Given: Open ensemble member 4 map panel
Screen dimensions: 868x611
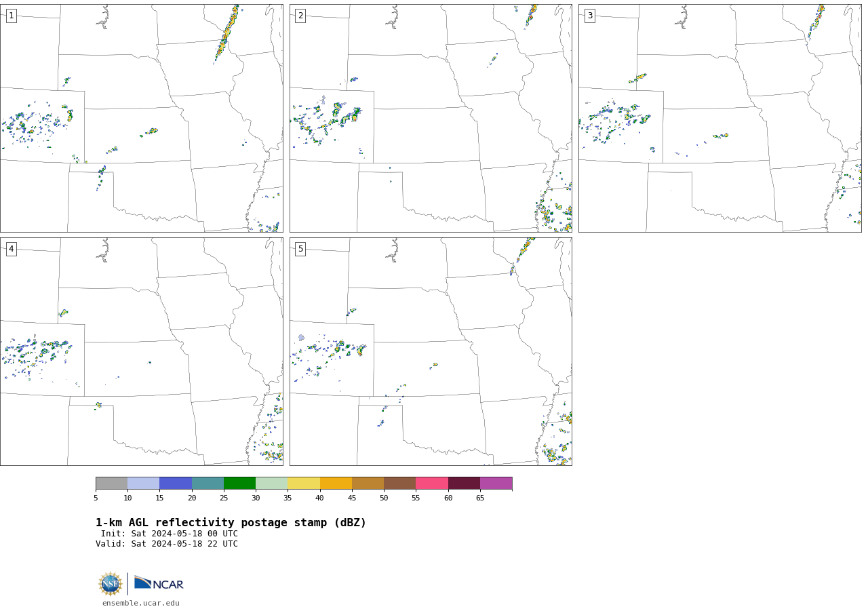Looking at the screenshot, I should (x=141, y=351).
